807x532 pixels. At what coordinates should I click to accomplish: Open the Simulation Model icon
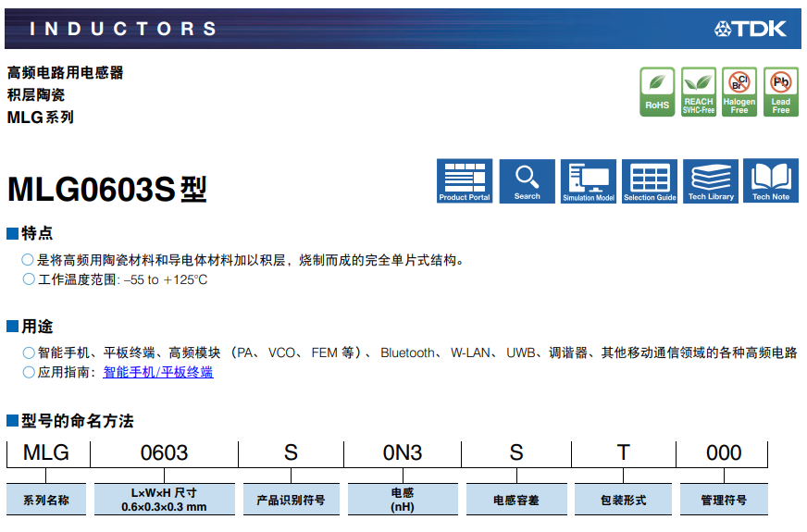589,181
